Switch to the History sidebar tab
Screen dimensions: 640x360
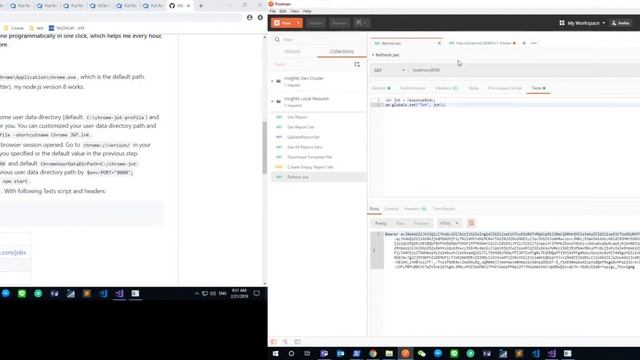coord(292,51)
